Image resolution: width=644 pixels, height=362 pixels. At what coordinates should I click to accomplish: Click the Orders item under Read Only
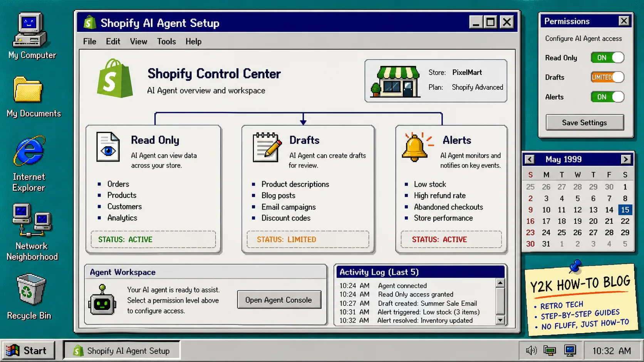click(118, 184)
